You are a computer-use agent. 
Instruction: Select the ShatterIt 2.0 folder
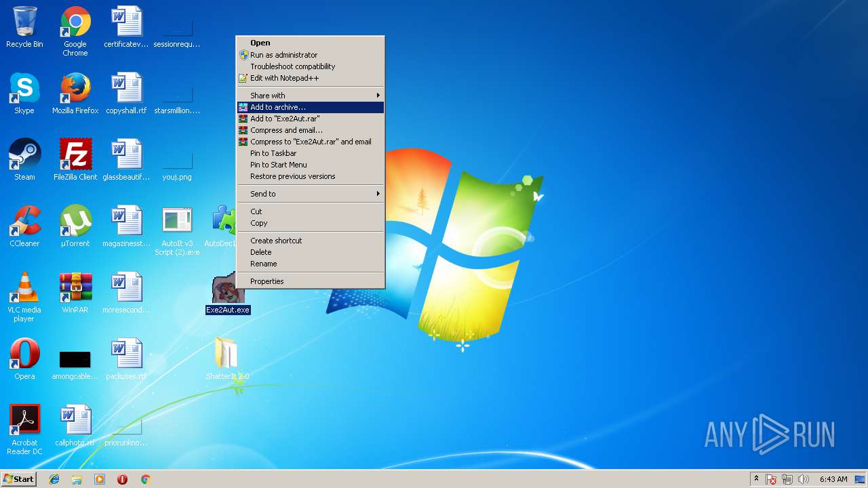click(x=228, y=360)
